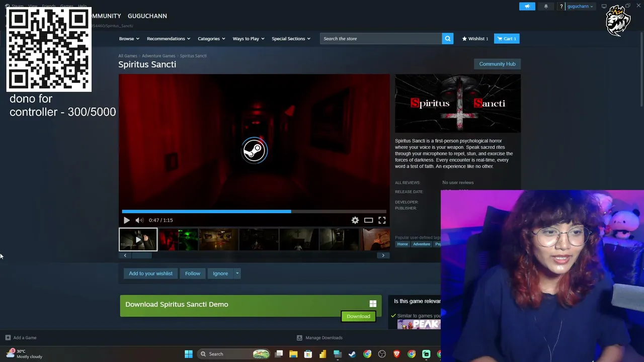Click the green Download demo button
The image size is (644, 362).
pyautogui.click(x=358, y=316)
